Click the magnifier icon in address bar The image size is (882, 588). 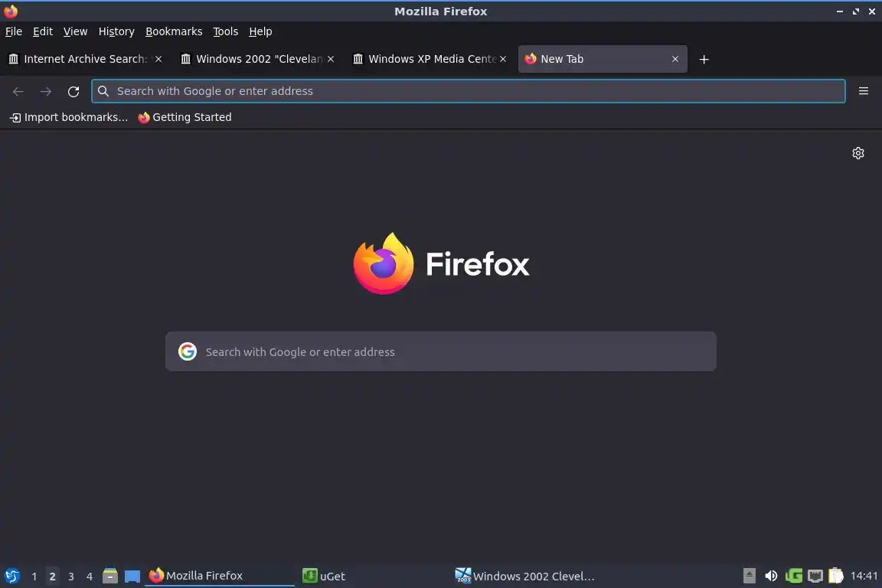click(103, 91)
